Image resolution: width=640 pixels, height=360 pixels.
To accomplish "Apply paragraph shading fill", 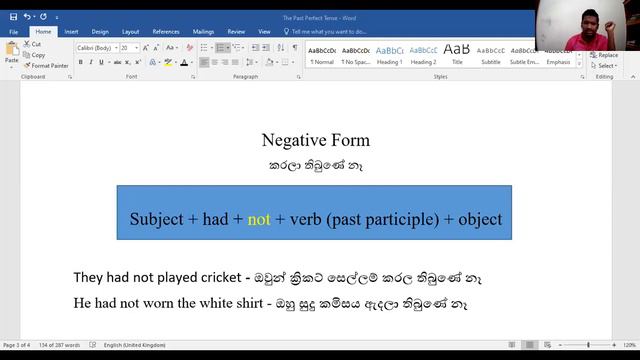I will pos(269,62).
